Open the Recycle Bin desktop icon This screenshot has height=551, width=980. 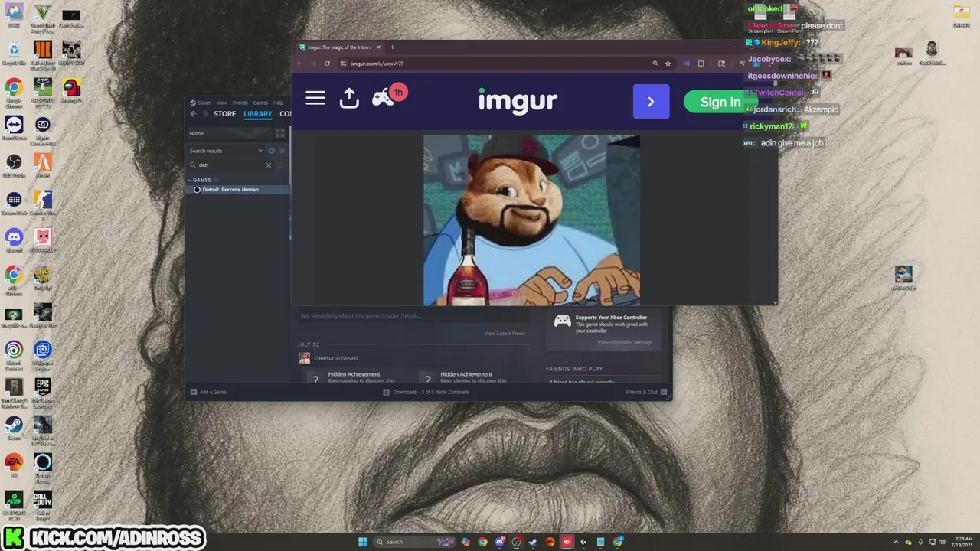[x=14, y=54]
